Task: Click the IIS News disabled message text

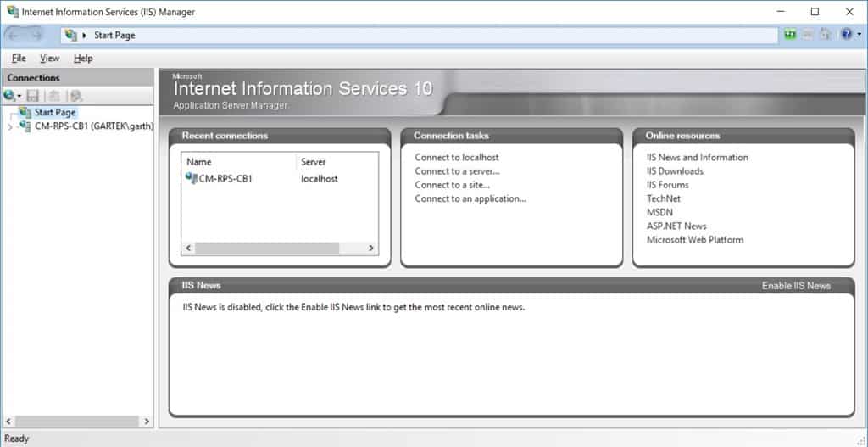Action: (353, 307)
